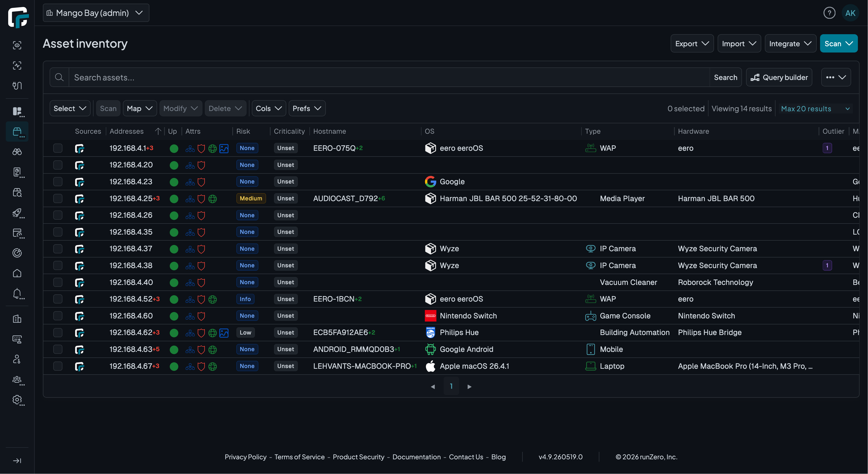Sort by Type column header

593,132
